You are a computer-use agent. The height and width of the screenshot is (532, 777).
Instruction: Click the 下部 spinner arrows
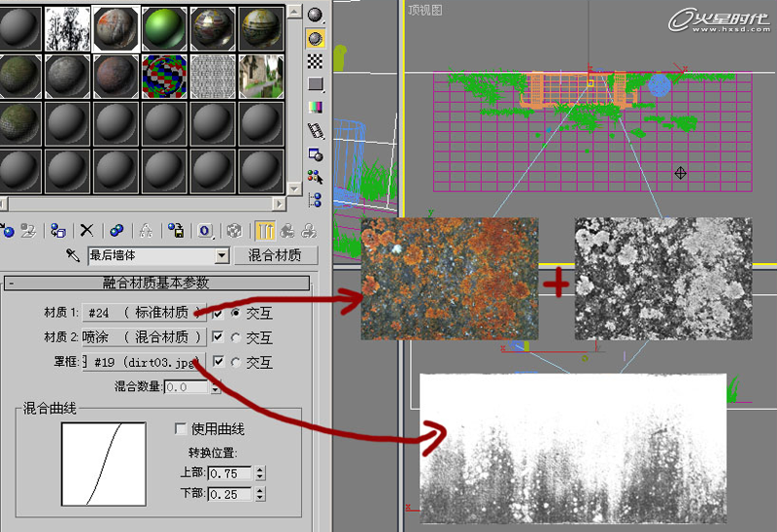[260, 494]
